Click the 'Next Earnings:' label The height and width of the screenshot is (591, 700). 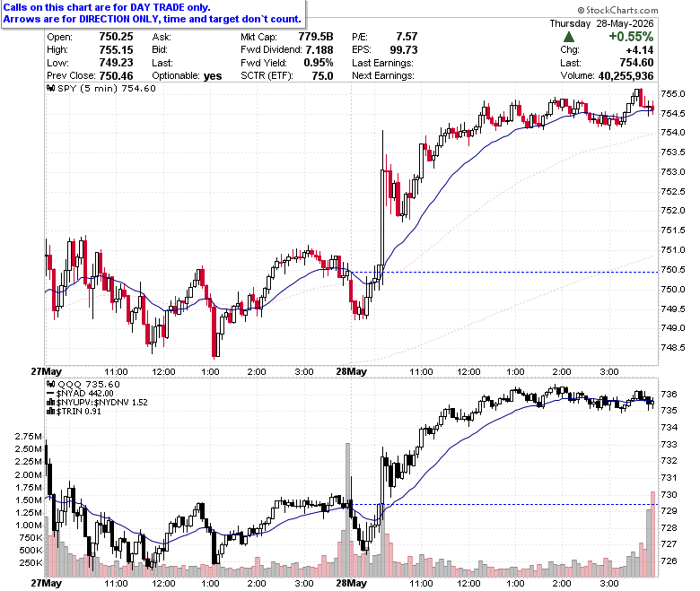pyautogui.click(x=383, y=76)
